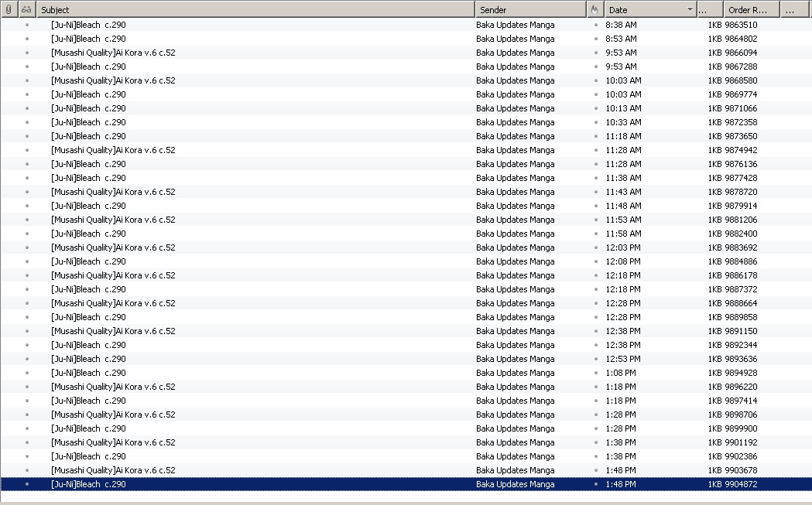Viewport: 812px width, 505px height.
Task: Select Ai Kora v.6 c.52 subject at 1:48 PM
Action: pyautogui.click(x=114, y=470)
